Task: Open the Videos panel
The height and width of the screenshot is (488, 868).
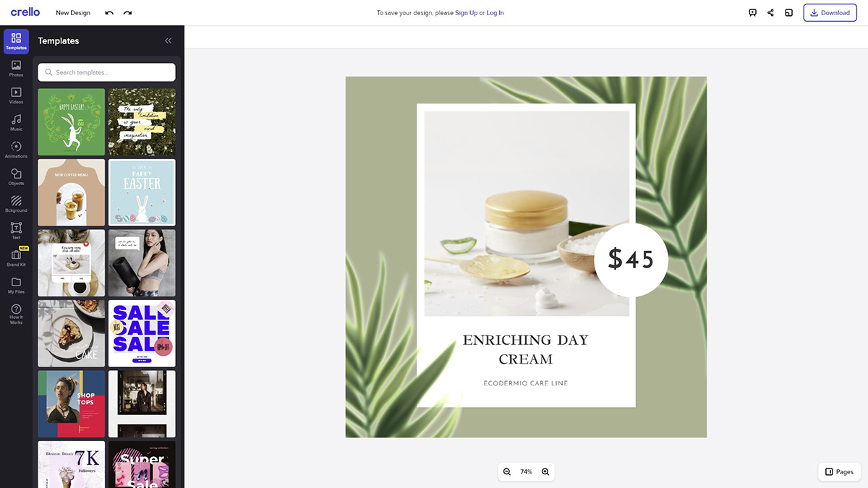Action: pos(16,95)
